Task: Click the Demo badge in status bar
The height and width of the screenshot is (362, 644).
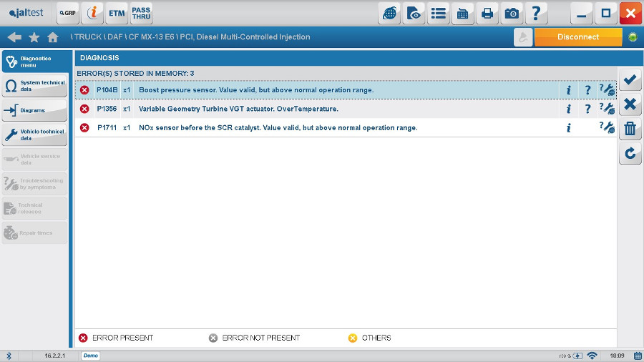Action: click(x=90, y=356)
